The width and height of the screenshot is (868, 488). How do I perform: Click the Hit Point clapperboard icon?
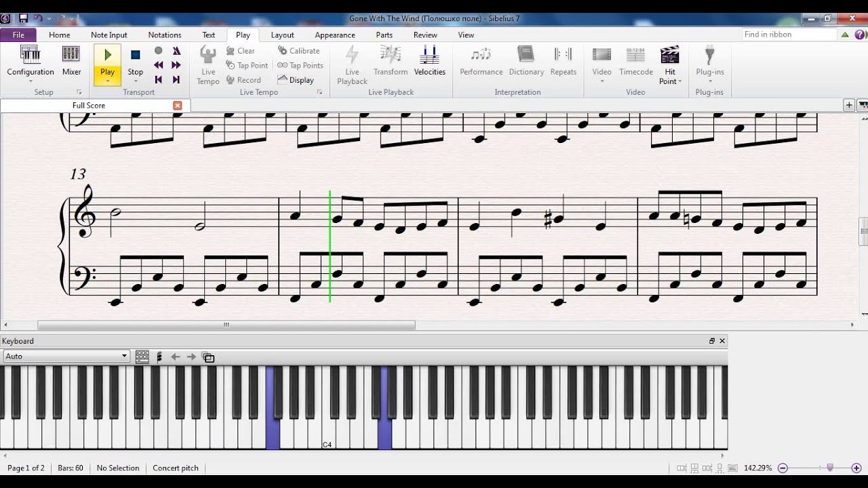[x=670, y=54]
